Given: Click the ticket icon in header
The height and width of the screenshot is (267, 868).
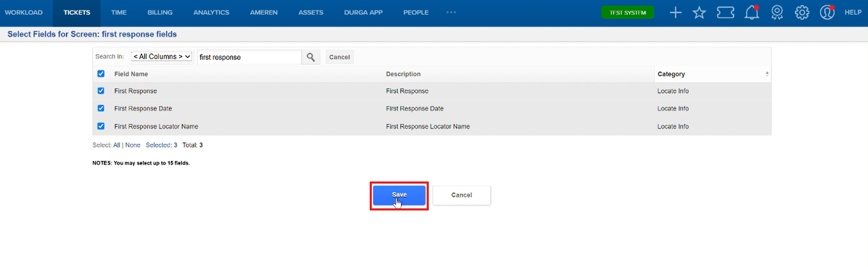Looking at the screenshot, I should tap(725, 13).
